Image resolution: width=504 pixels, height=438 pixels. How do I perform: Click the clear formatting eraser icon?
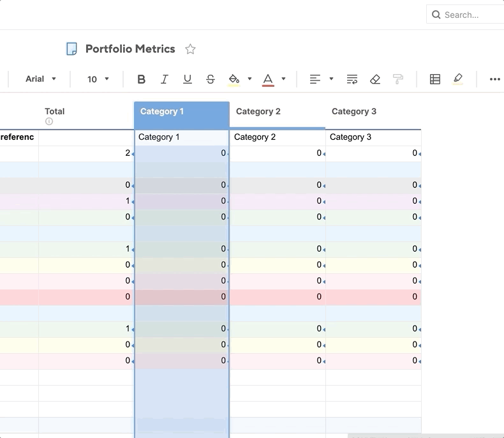[x=375, y=79]
